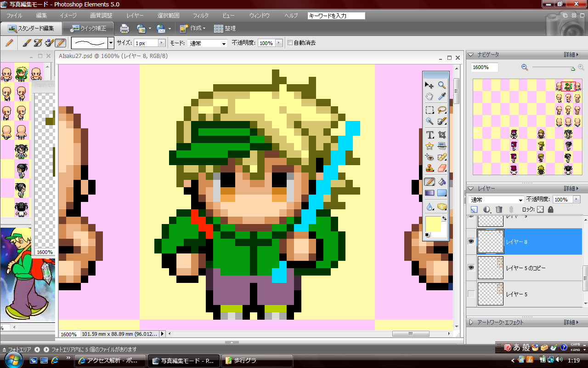Collapse the ナビゲータ panel triangle
588x368 pixels.
coord(471,55)
